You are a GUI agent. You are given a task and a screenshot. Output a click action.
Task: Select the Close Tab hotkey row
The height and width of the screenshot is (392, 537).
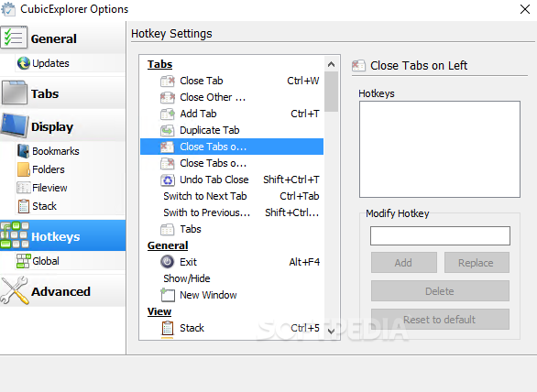(x=232, y=81)
